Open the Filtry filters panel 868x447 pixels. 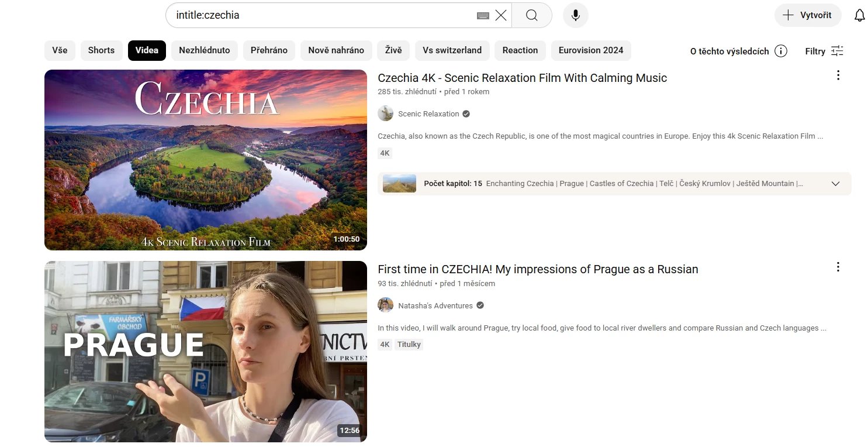[x=824, y=51]
